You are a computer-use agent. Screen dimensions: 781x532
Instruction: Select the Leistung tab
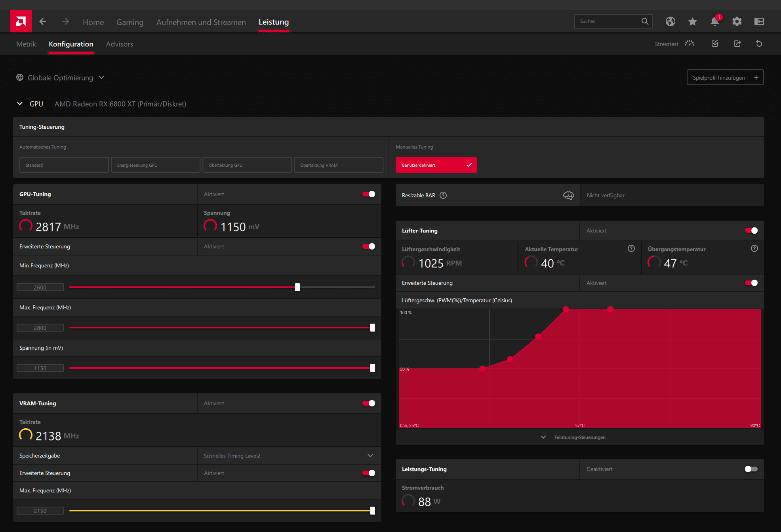pos(274,22)
